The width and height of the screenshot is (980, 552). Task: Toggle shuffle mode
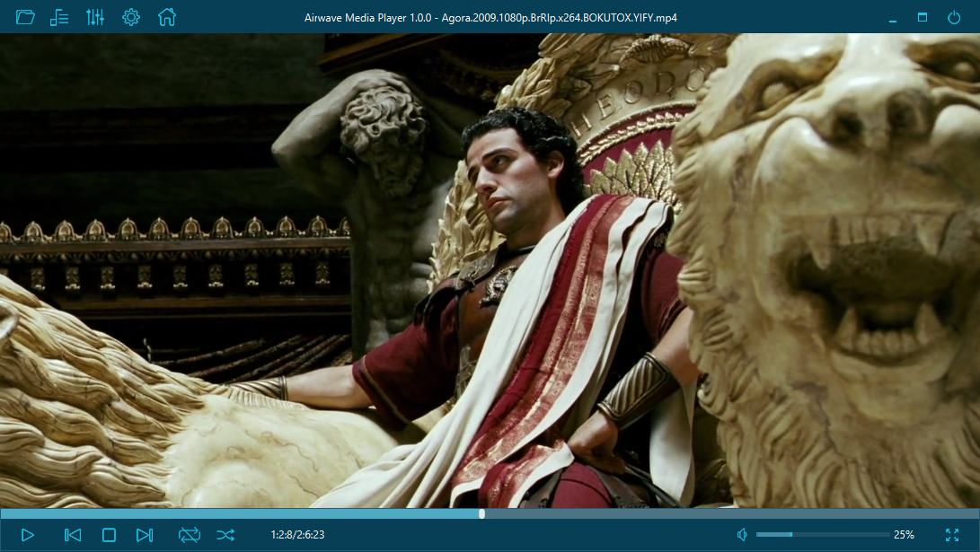point(225,535)
